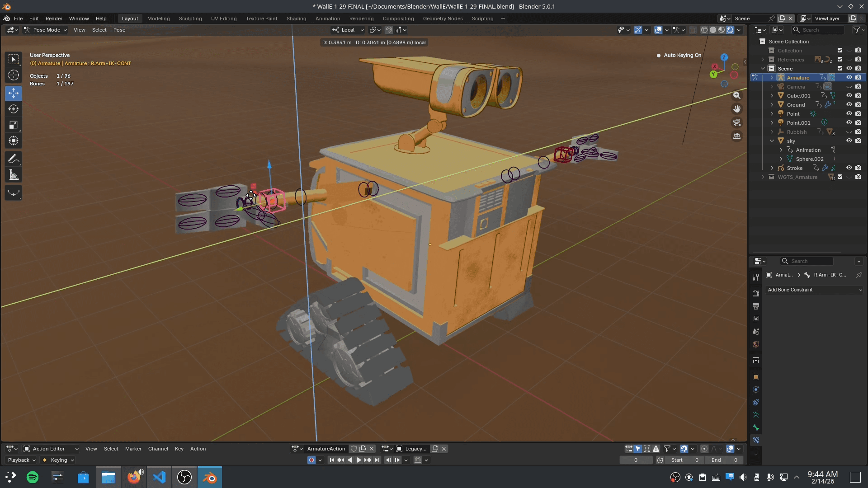Hide the Cube.001 object with its eye toggle

(x=849, y=95)
